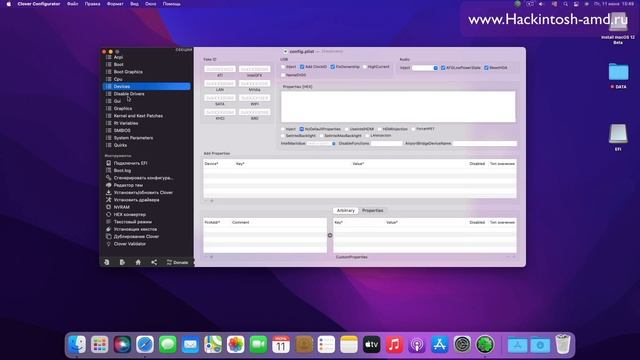The image size is (640, 360).
Task: Open the Music app in Dock
Action: point(394,344)
